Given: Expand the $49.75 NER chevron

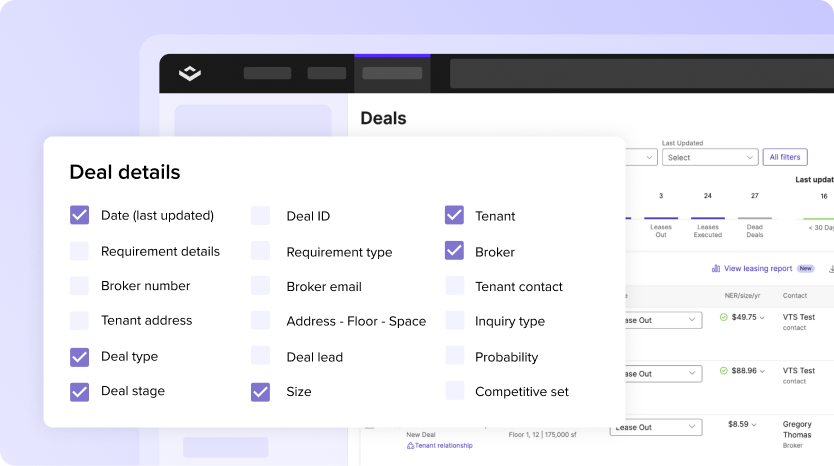Looking at the screenshot, I should click(764, 318).
